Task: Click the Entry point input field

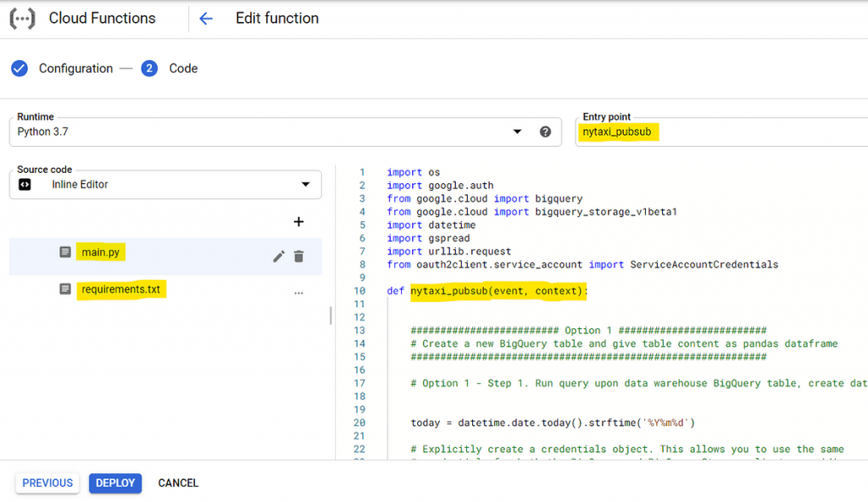Action: pos(722,132)
